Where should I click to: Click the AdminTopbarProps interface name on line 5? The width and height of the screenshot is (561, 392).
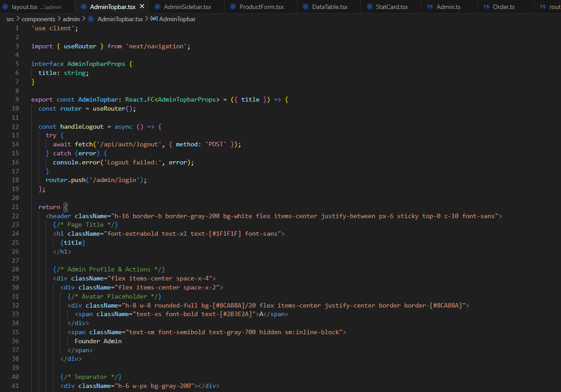coord(96,64)
